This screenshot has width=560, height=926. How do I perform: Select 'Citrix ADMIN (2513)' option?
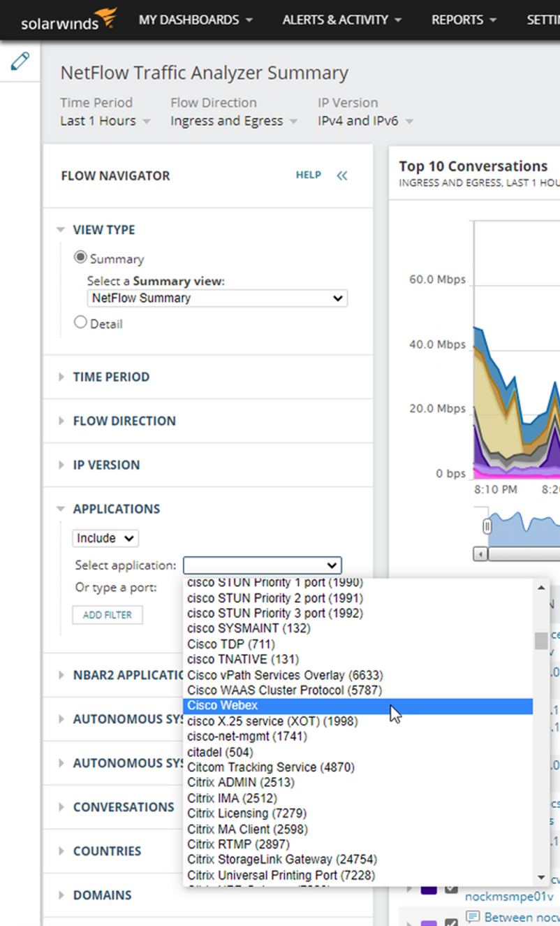(x=358, y=783)
